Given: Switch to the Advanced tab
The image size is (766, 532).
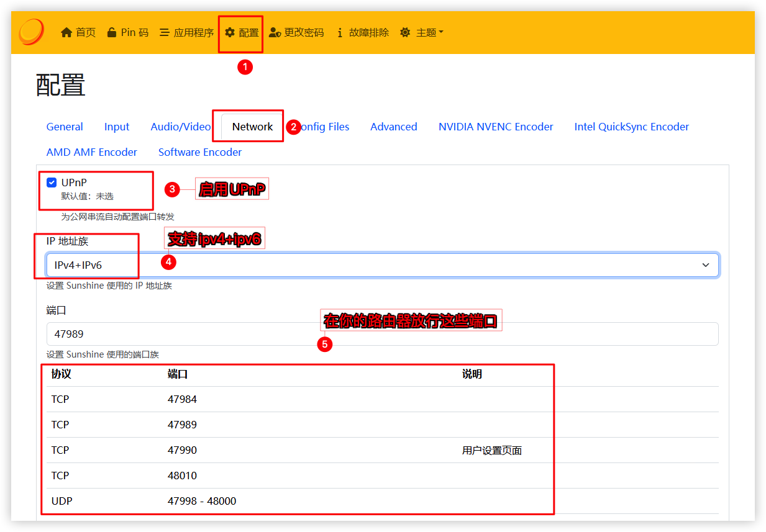Looking at the screenshot, I should (x=394, y=127).
